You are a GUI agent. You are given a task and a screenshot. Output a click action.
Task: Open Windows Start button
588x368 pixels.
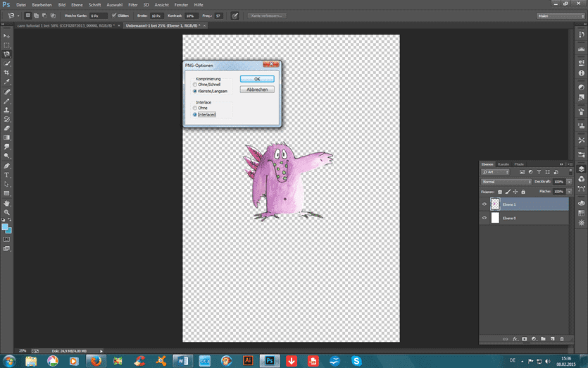click(x=8, y=361)
